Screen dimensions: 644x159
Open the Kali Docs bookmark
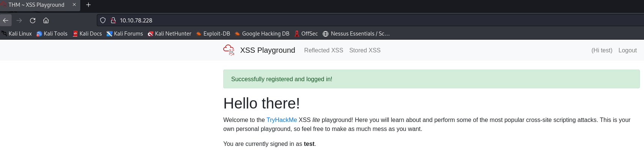click(87, 34)
